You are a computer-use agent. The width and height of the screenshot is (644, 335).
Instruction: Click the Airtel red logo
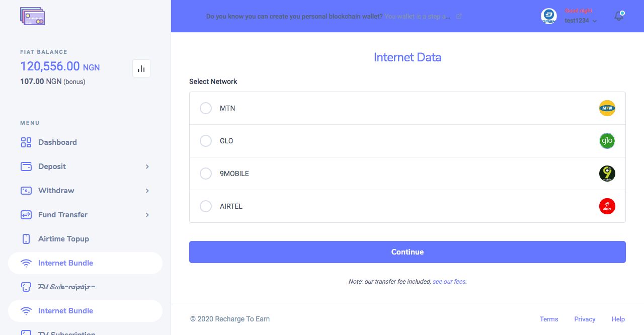click(607, 206)
